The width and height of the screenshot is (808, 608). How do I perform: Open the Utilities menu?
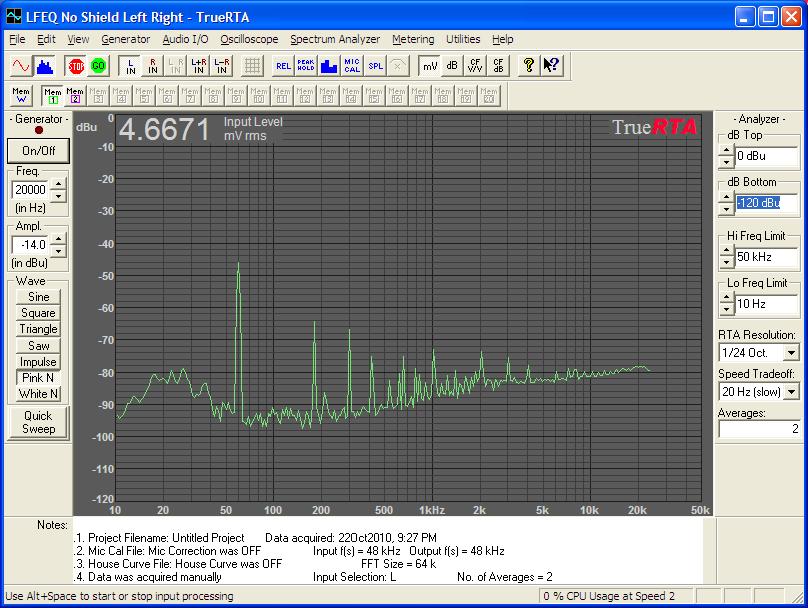(x=463, y=39)
